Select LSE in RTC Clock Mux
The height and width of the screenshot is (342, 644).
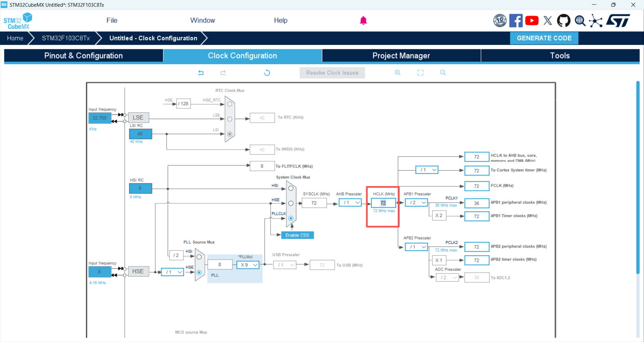230,119
